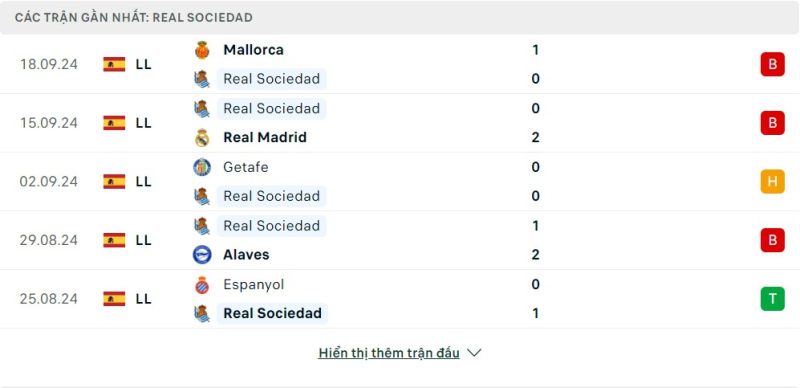
Task: Open the Getafe versus Real Sociedad match date
Action: [x=48, y=182]
